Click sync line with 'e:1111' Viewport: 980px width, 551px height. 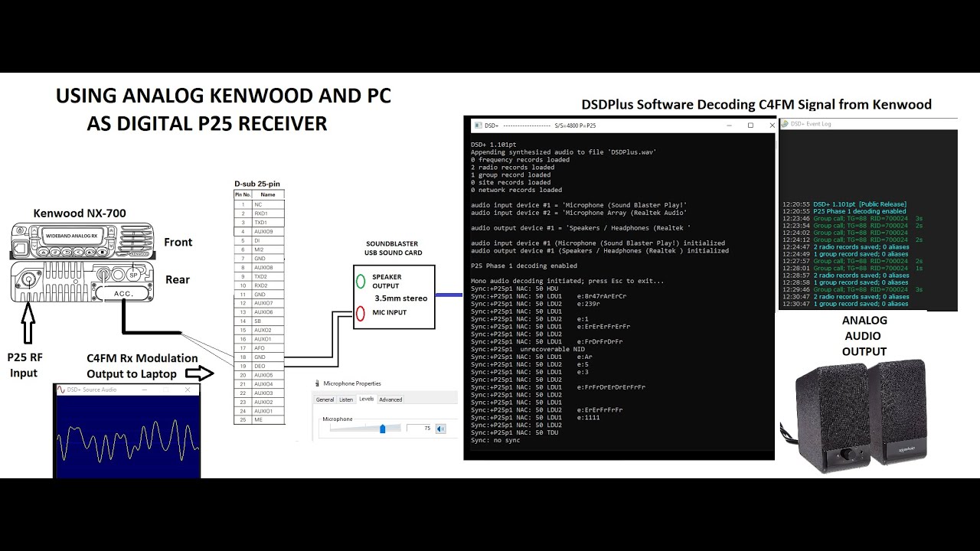click(x=535, y=417)
